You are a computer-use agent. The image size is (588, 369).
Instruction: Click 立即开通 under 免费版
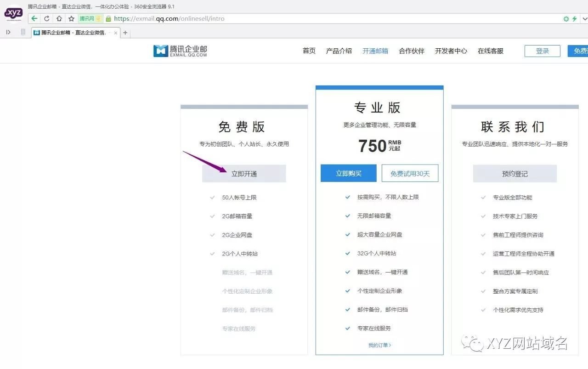(x=244, y=173)
